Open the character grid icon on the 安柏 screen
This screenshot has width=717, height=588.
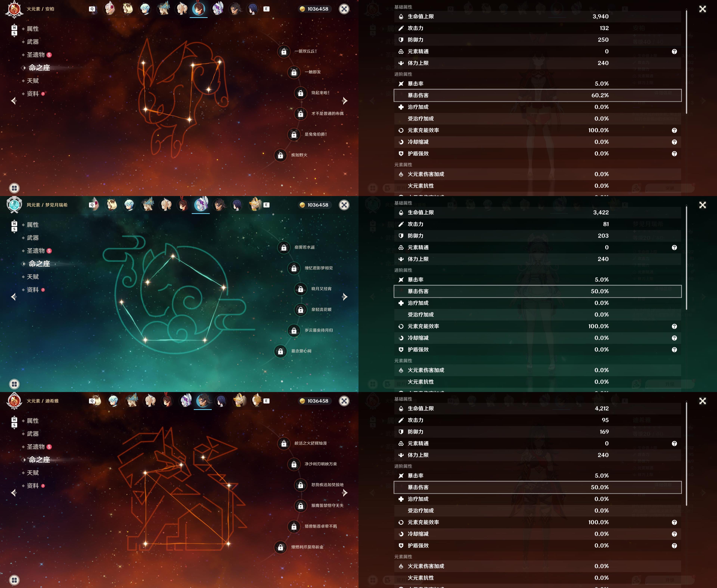[14, 188]
